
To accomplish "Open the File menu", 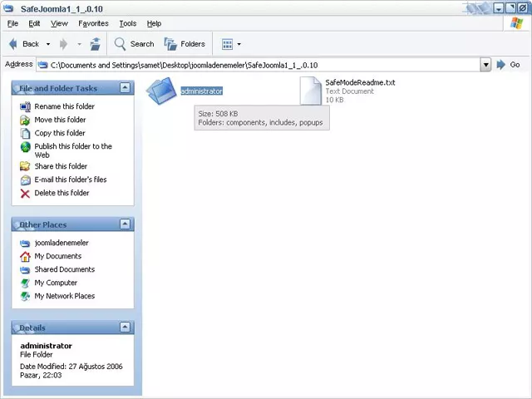I will coord(12,23).
